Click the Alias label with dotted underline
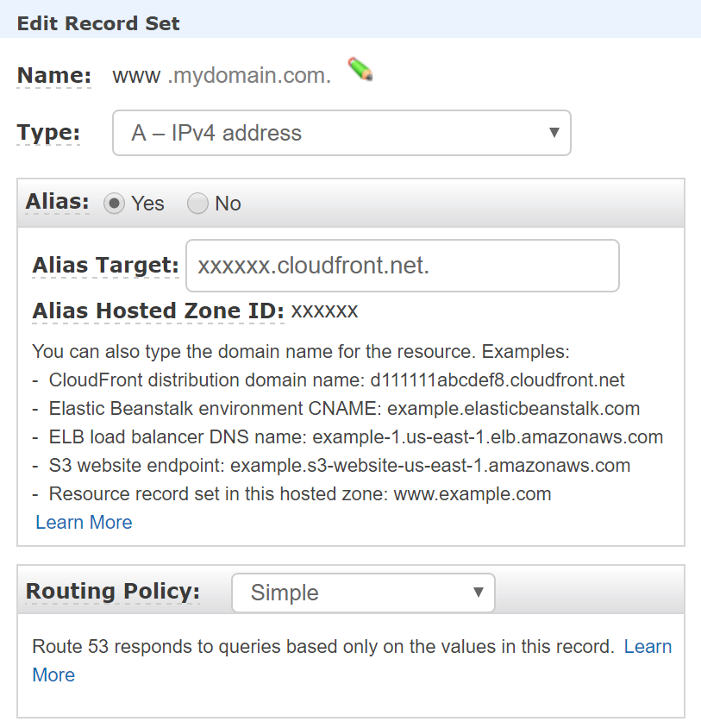This screenshot has height=728, width=701. (x=57, y=202)
